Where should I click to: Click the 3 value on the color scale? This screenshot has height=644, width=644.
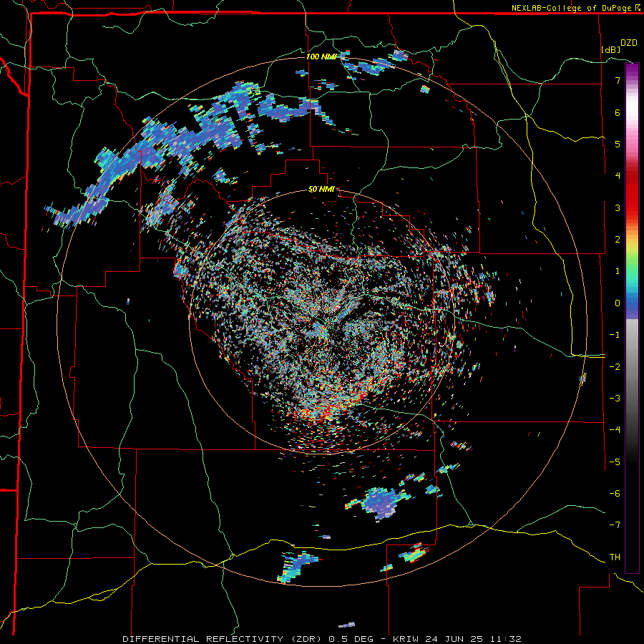618,208
